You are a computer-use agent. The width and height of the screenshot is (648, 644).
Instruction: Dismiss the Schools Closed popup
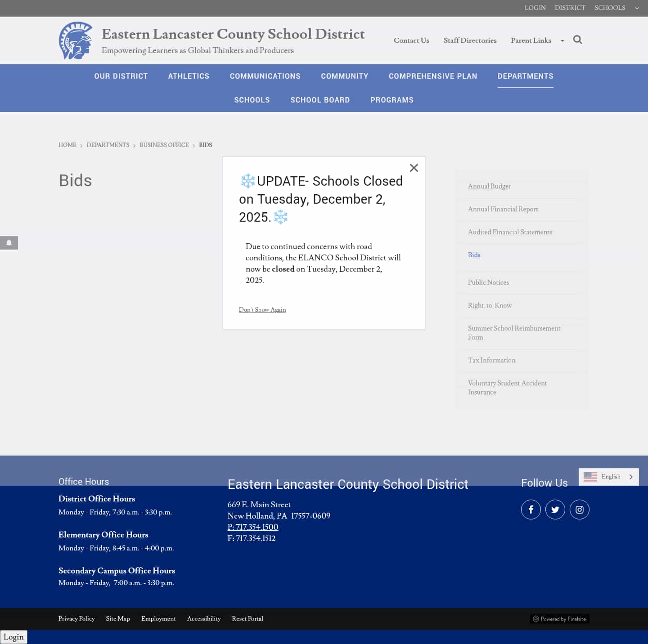414,168
